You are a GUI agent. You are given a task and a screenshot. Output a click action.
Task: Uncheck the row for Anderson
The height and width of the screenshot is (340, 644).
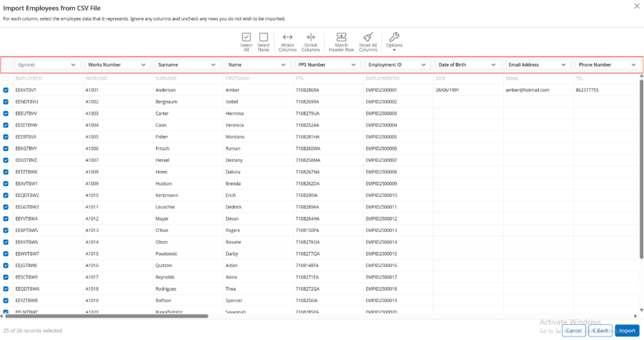point(6,90)
